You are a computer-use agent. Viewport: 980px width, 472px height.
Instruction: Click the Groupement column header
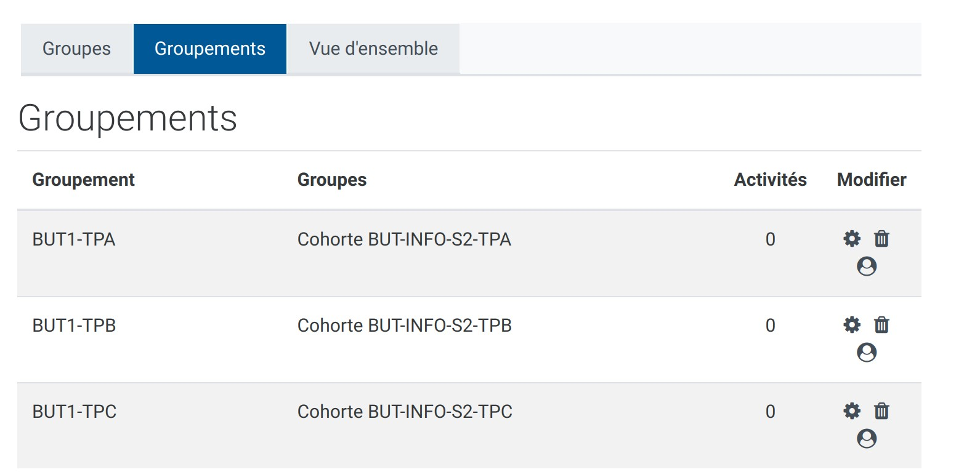83,180
